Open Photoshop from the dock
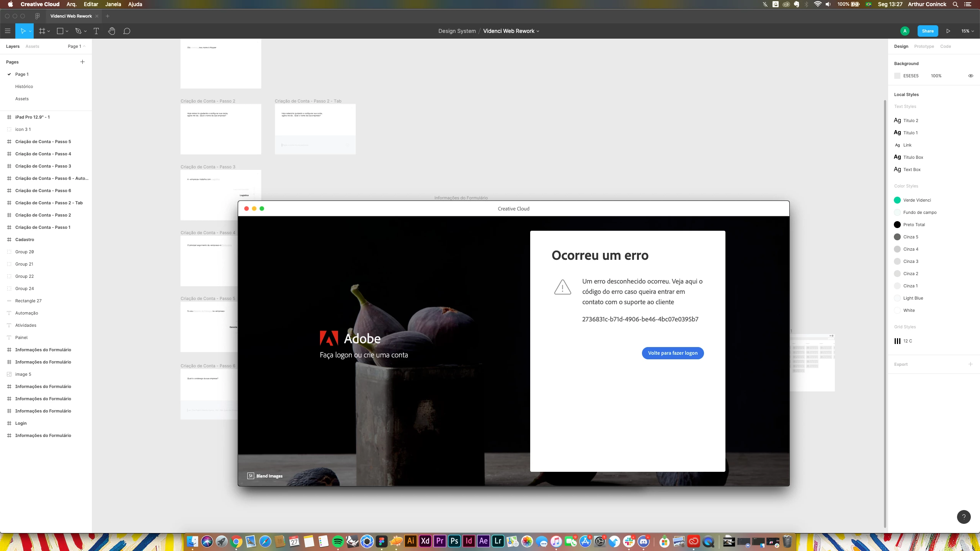This screenshot has height=551, width=980. (454, 541)
